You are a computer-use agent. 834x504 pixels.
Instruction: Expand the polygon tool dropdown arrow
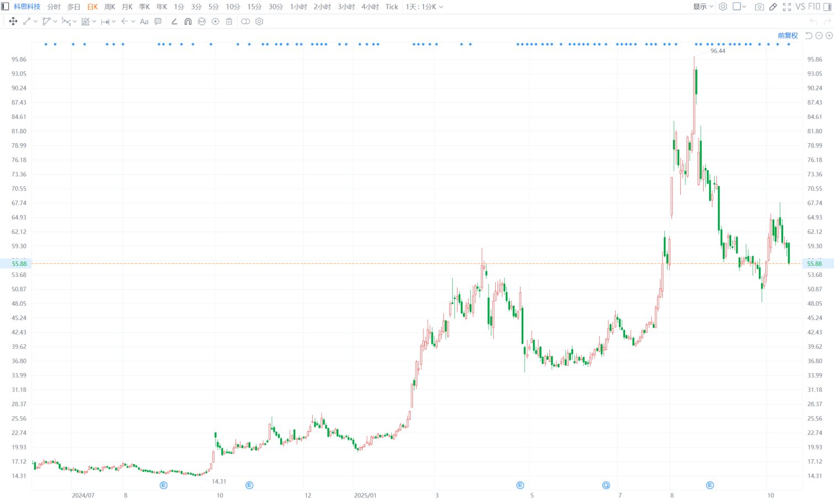tap(55, 22)
